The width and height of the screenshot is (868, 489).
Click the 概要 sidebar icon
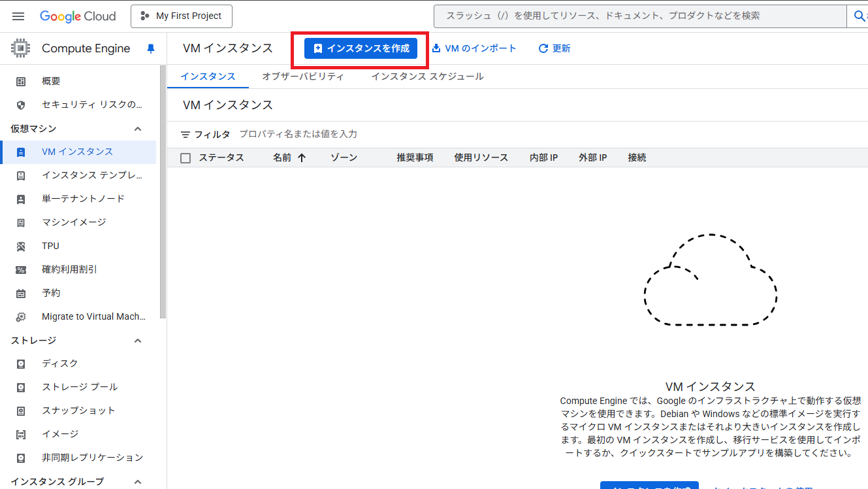21,82
